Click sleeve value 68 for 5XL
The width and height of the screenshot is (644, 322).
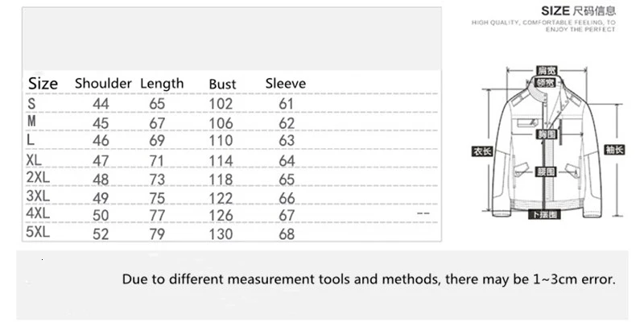click(287, 234)
